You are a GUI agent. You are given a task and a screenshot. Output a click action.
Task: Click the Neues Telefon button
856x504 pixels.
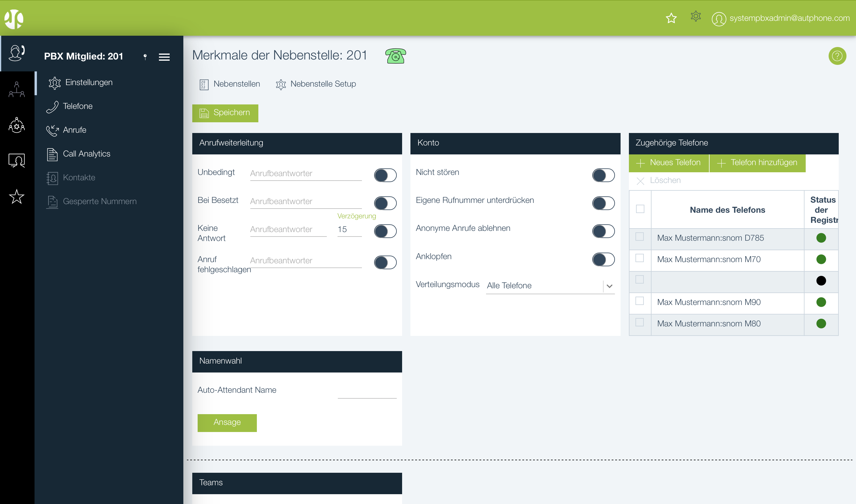tap(668, 163)
